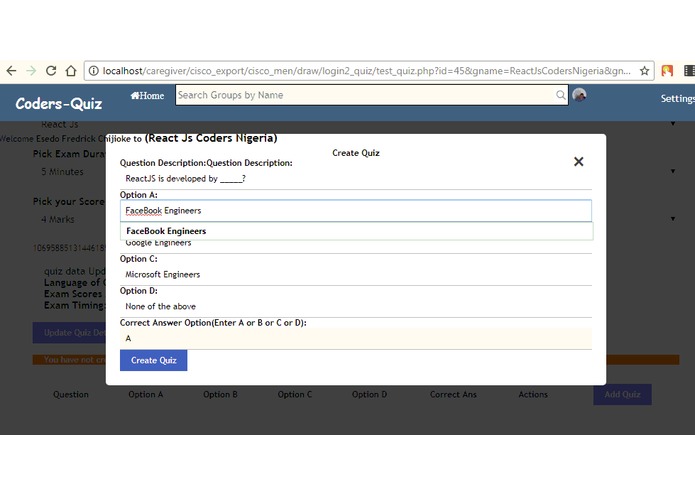The height and width of the screenshot is (494, 695).
Task: Click the React Js Coders Nigeria heading
Action: point(211,138)
